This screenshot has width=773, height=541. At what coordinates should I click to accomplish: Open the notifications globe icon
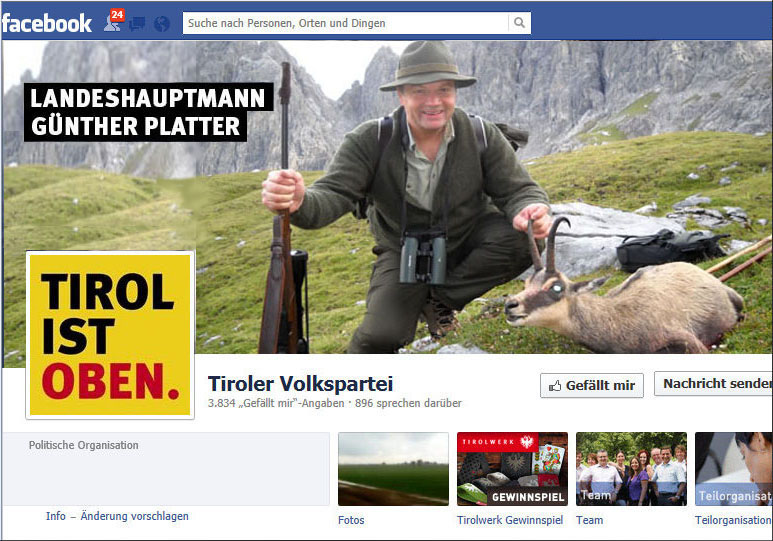pos(161,23)
